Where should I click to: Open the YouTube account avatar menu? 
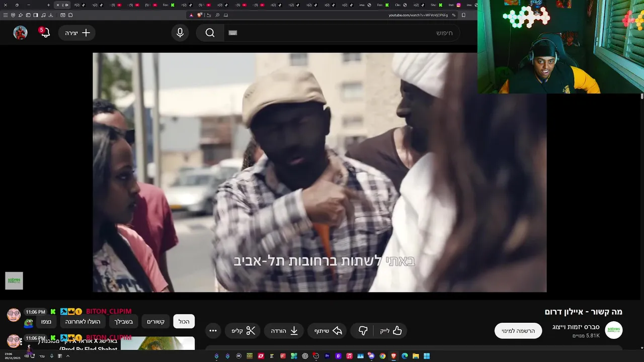pos(20,33)
